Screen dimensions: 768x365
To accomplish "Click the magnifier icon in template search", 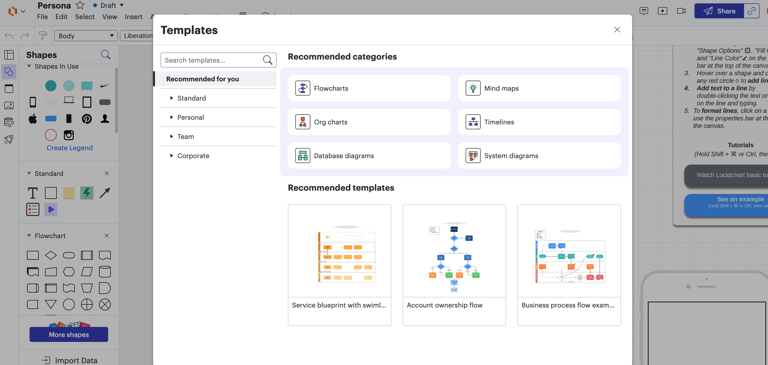I will click(x=267, y=60).
